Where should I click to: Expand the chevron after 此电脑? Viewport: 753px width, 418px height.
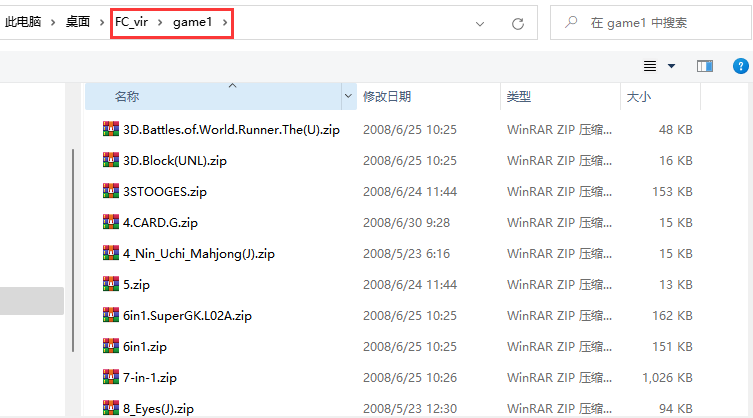pos(53,22)
